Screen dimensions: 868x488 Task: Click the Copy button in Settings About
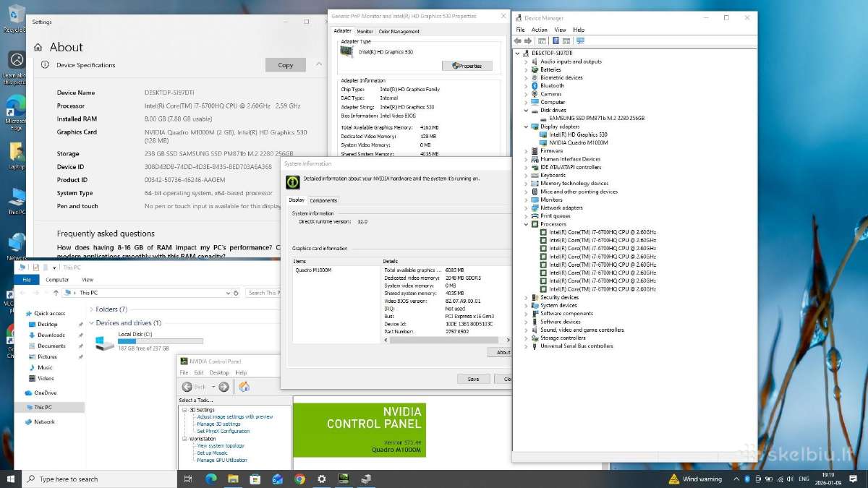(286, 65)
